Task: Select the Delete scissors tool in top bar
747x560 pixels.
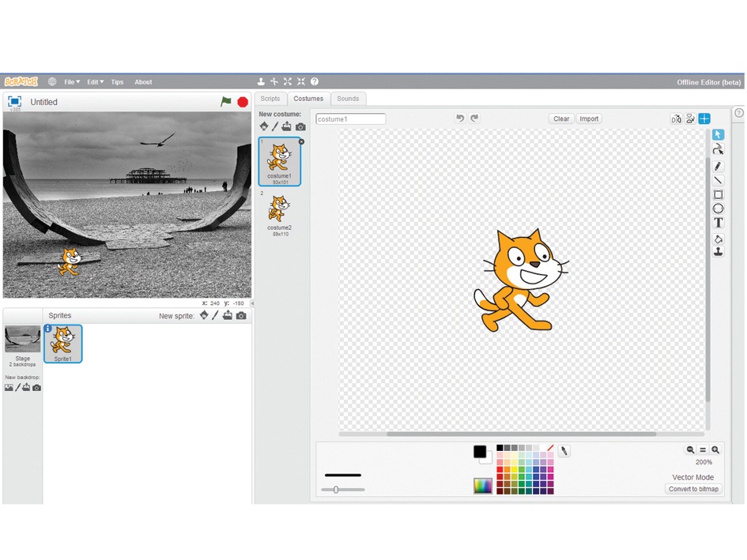Action: coord(274,81)
